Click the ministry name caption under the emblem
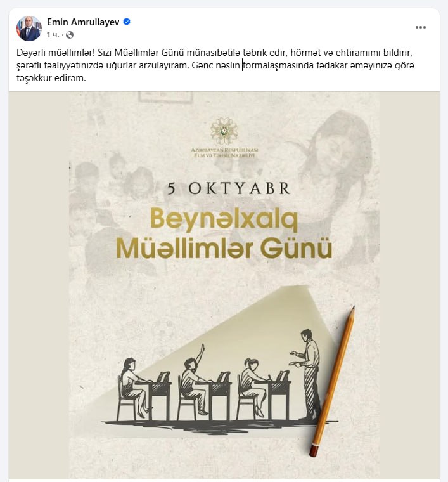This screenshot has height=482, width=448. click(x=224, y=153)
